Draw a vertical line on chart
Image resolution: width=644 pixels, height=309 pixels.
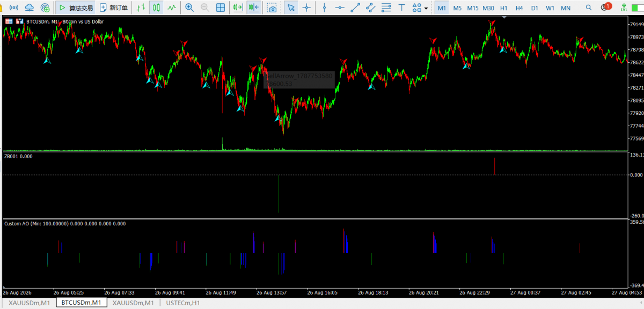pyautogui.click(x=324, y=8)
